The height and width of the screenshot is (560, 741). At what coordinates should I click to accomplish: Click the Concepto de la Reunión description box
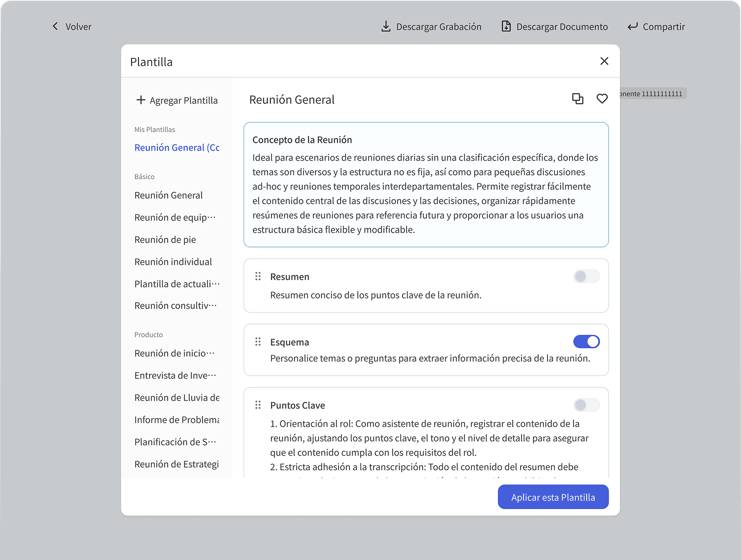(426, 184)
